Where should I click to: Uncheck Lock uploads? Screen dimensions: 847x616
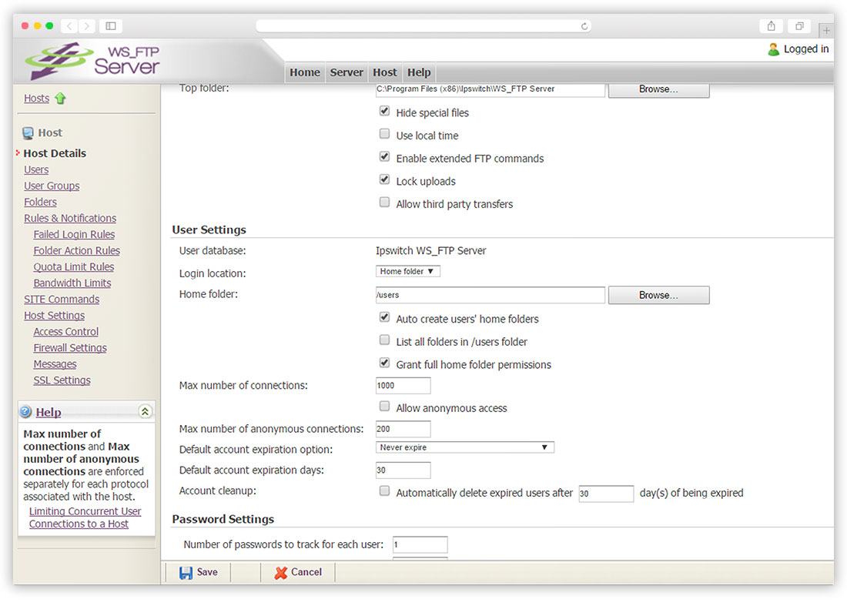tap(384, 179)
